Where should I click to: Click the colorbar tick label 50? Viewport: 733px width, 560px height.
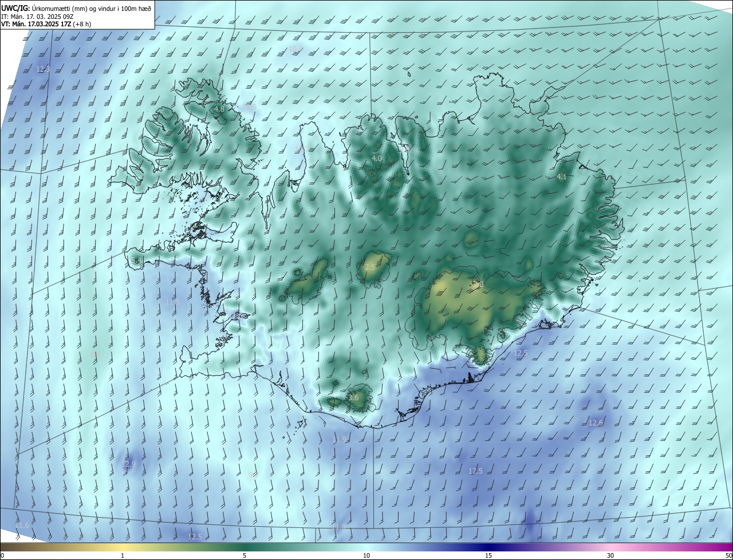(x=729, y=556)
